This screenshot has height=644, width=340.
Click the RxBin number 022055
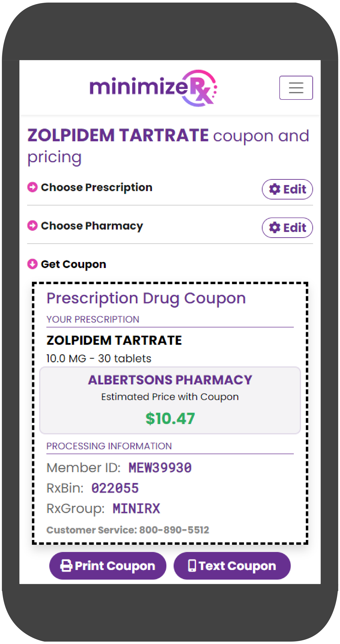(x=115, y=488)
